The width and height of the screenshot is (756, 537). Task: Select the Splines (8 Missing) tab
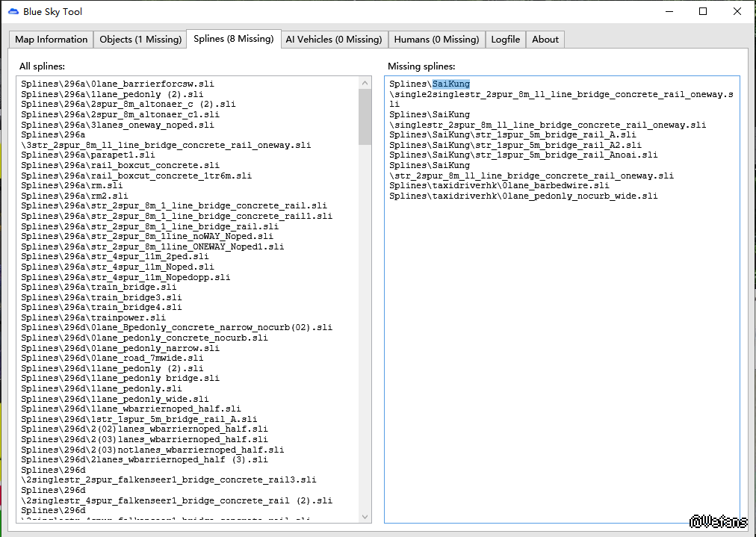[233, 39]
